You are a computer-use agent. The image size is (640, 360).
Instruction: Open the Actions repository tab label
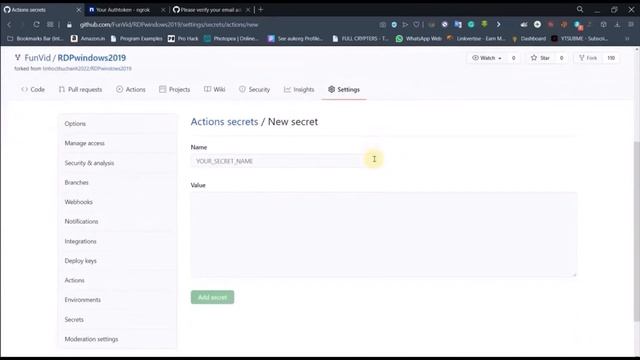(x=136, y=89)
